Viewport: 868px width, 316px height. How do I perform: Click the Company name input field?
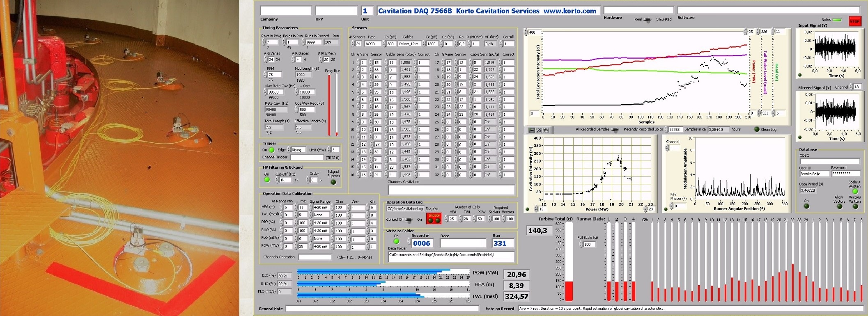click(x=286, y=11)
